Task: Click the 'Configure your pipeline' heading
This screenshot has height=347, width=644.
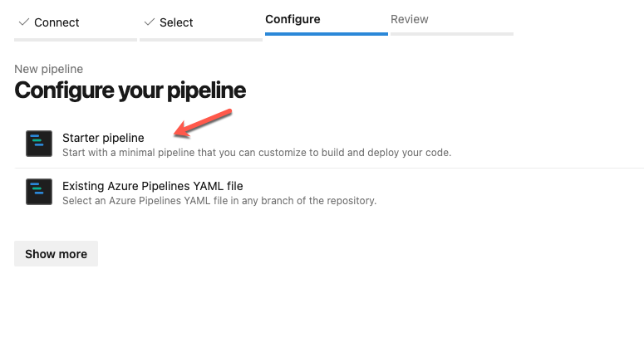Action: [x=130, y=90]
